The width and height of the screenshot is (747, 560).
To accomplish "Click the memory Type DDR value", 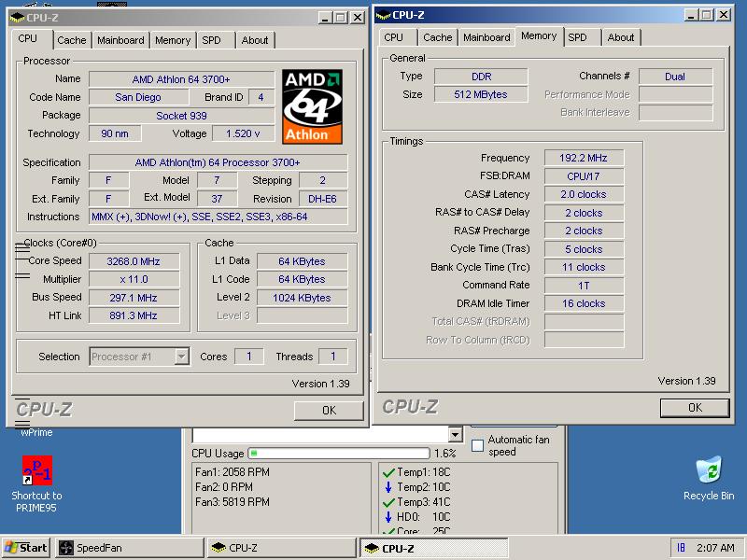I will (481, 77).
